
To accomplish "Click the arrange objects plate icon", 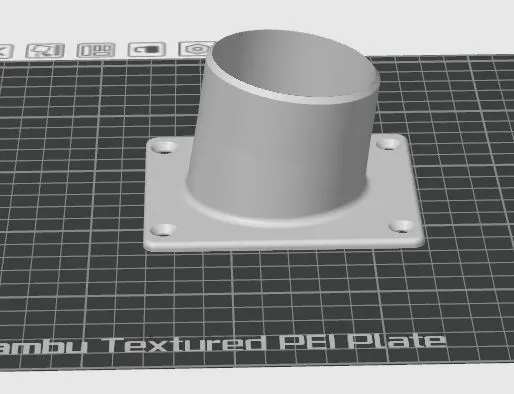I will (x=96, y=50).
